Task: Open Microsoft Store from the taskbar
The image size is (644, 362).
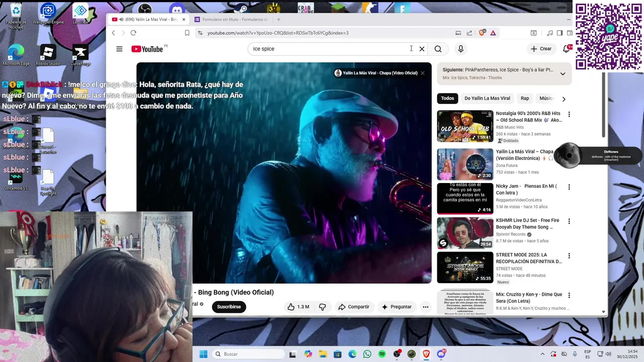Action: click(338, 354)
